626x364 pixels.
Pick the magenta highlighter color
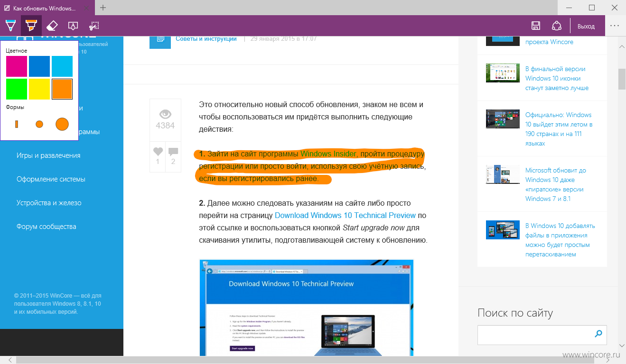(x=17, y=66)
